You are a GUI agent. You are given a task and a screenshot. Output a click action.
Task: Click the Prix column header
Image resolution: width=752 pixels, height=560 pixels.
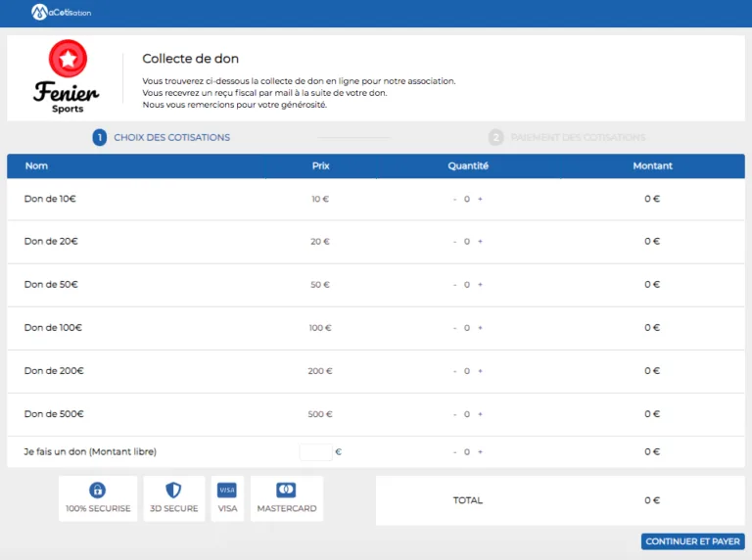321,165
